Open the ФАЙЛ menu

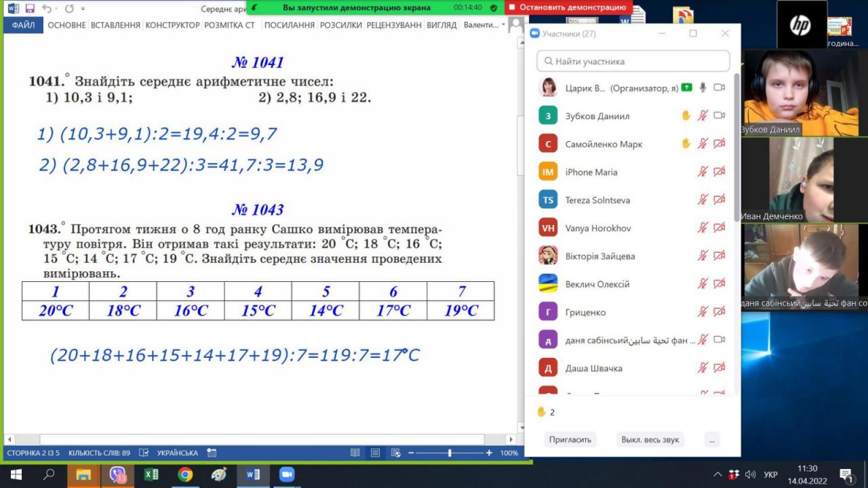coord(24,25)
